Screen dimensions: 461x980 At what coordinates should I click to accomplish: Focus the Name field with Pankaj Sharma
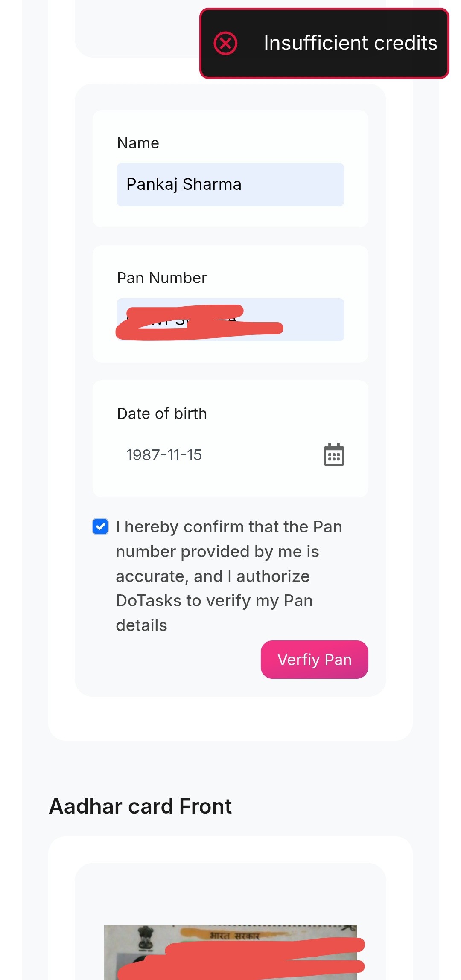[230, 185]
